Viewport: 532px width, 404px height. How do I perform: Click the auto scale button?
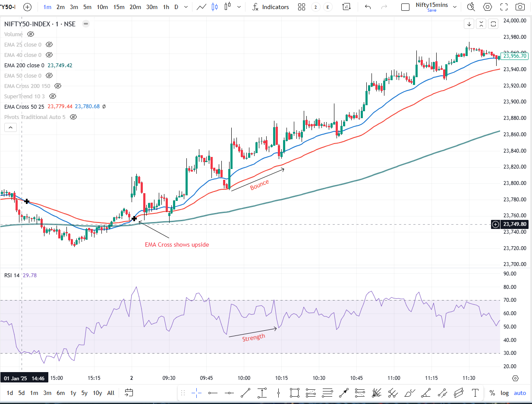click(520, 393)
